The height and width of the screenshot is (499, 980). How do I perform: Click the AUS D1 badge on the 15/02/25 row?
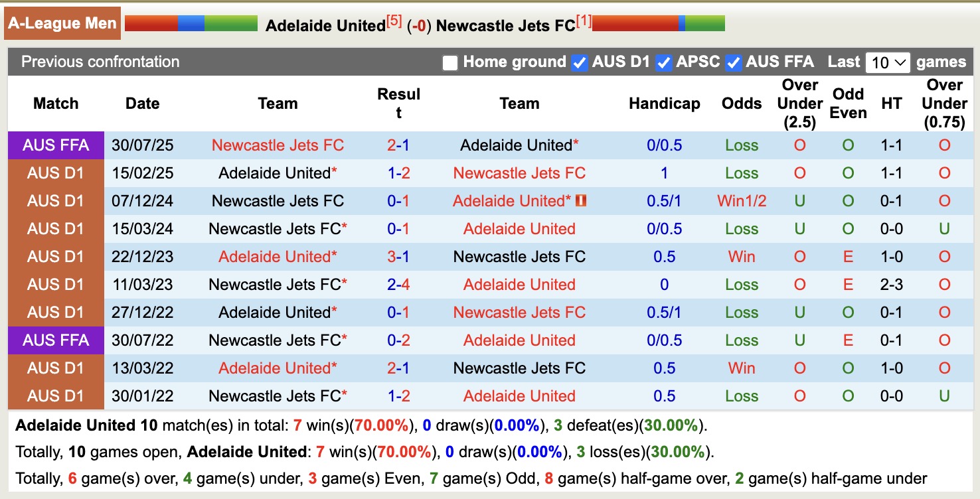coord(56,173)
